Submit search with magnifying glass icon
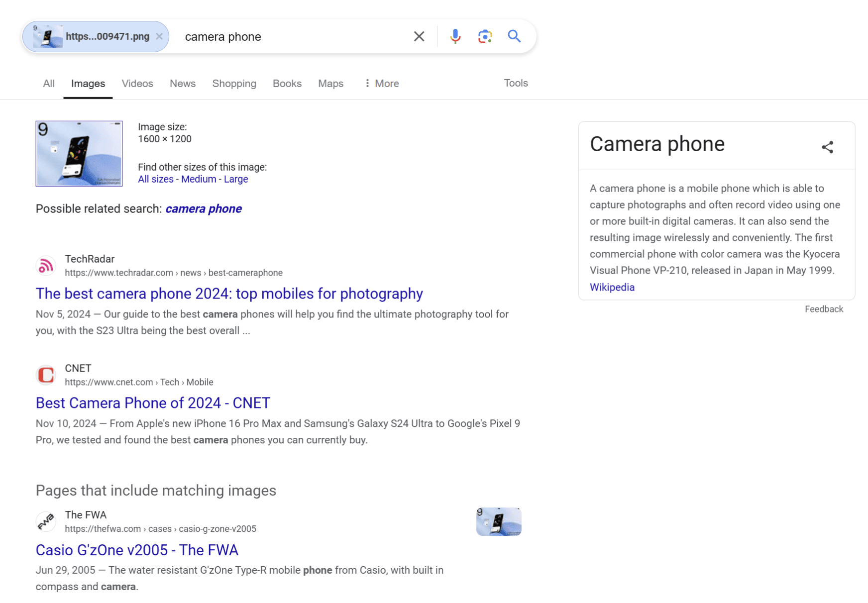This screenshot has width=868, height=603. click(x=514, y=36)
